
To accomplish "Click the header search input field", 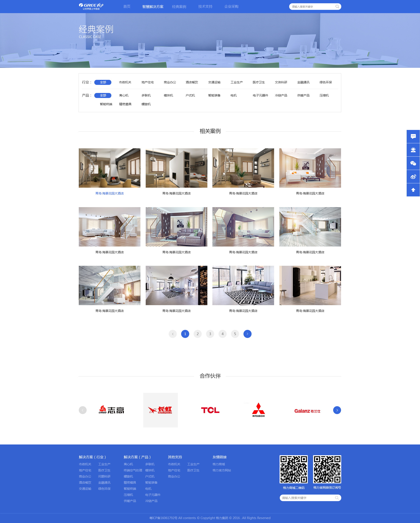I will 313,7.
